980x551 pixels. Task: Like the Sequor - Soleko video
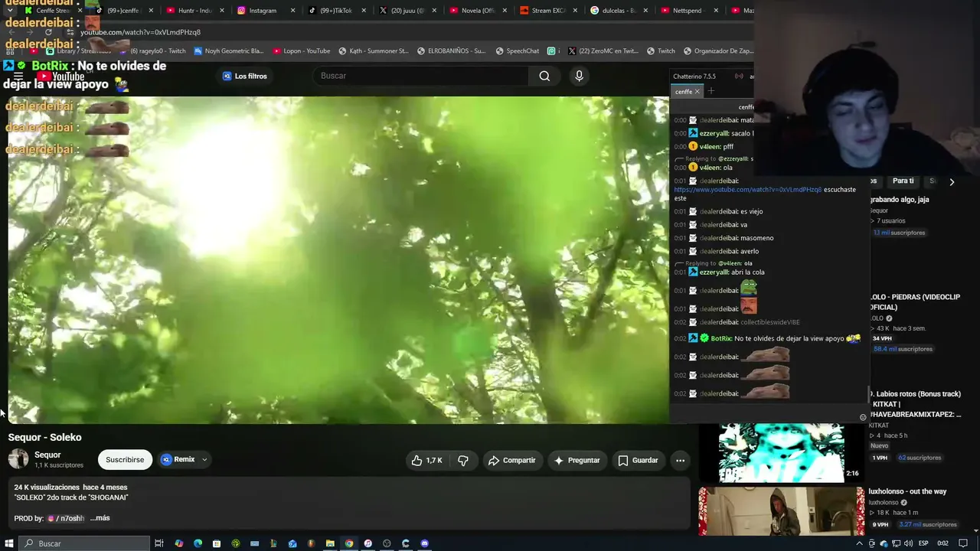point(426,460)
